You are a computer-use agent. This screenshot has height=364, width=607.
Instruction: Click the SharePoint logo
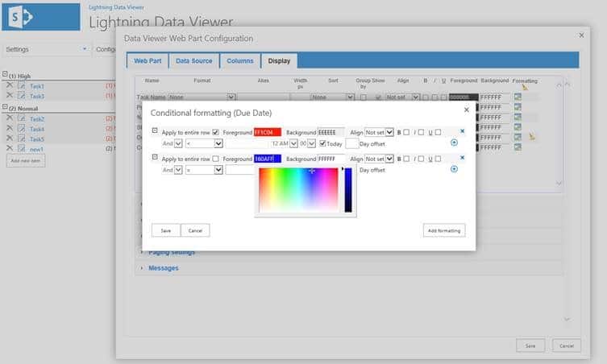[x=41, y=17]
